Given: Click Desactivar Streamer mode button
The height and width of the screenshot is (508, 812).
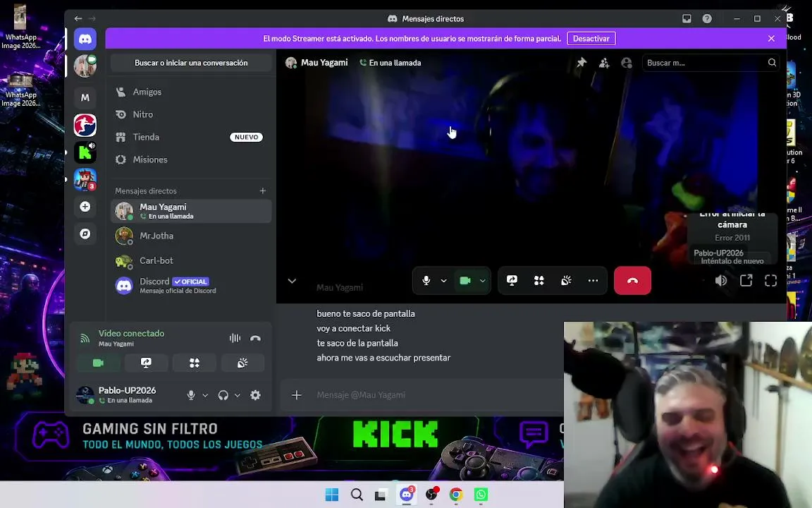Looking at the screenshot, I should pos(591,39).
